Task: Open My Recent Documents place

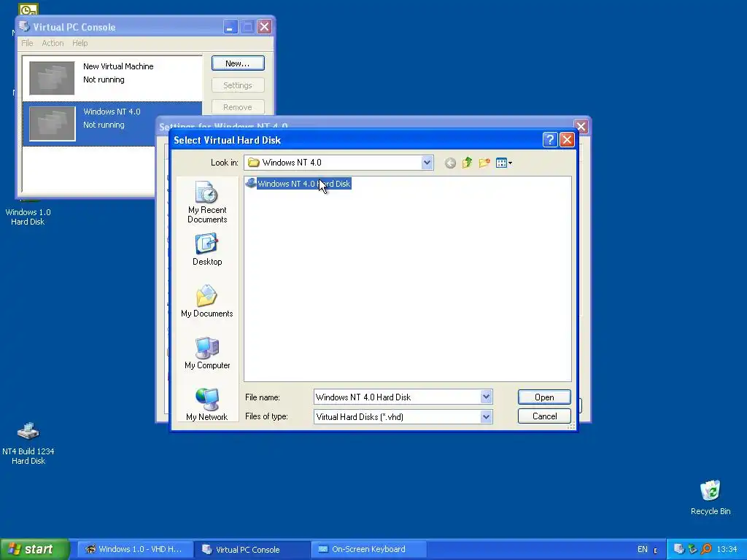Action: [207, 202]
